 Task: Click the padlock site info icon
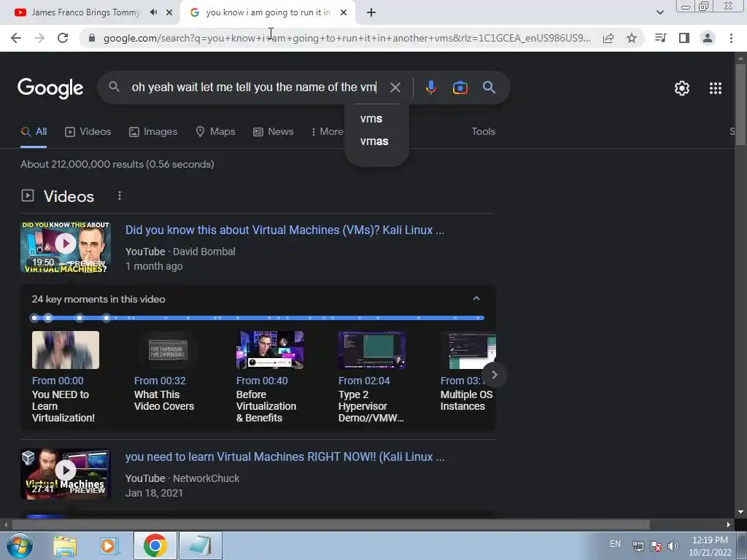(92, 38)
